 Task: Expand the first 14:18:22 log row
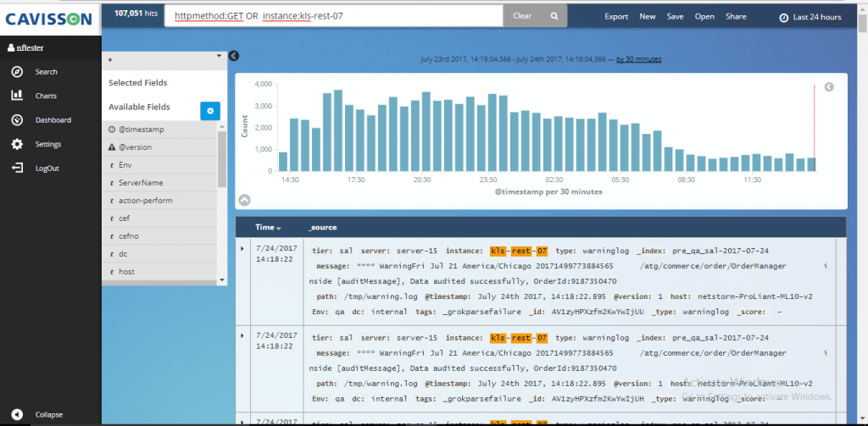point(242,248)
